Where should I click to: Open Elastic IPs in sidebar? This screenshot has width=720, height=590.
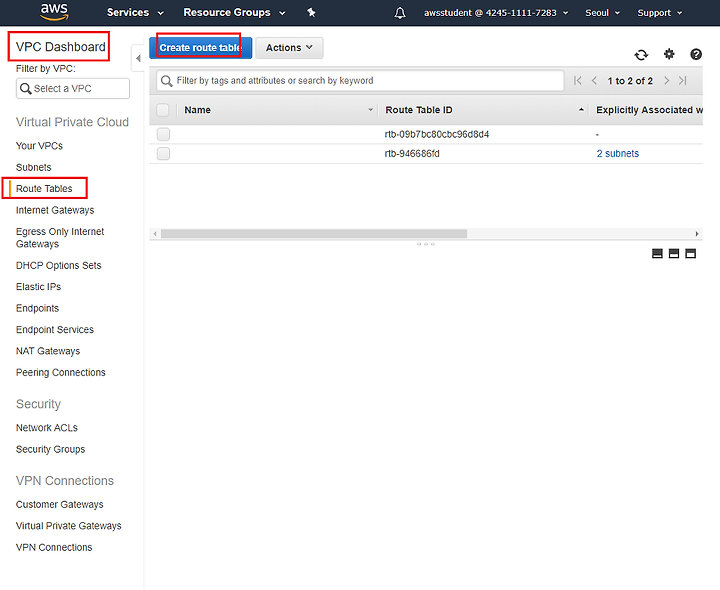(x=38, y=287)
